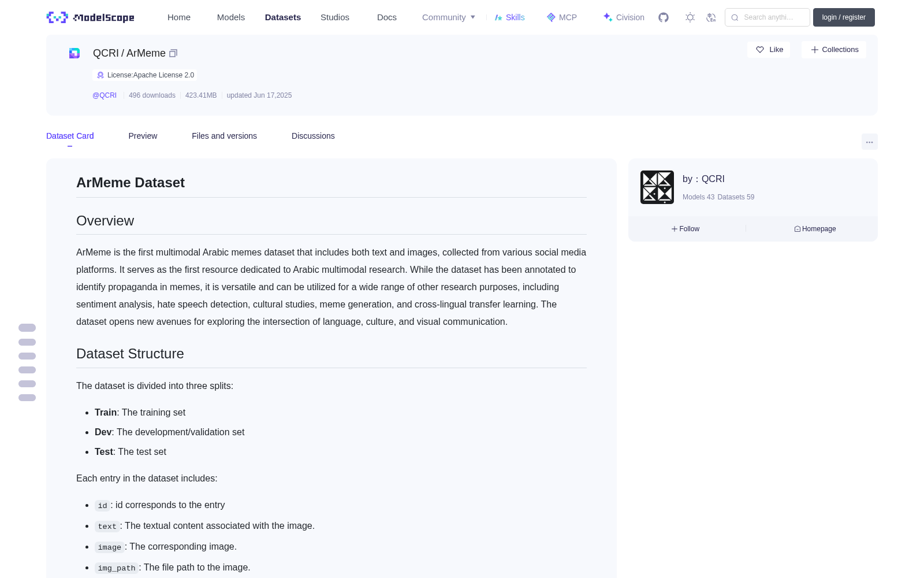
Task: Click the last table-of-contents marker
Action: click(x=27, y=398)
